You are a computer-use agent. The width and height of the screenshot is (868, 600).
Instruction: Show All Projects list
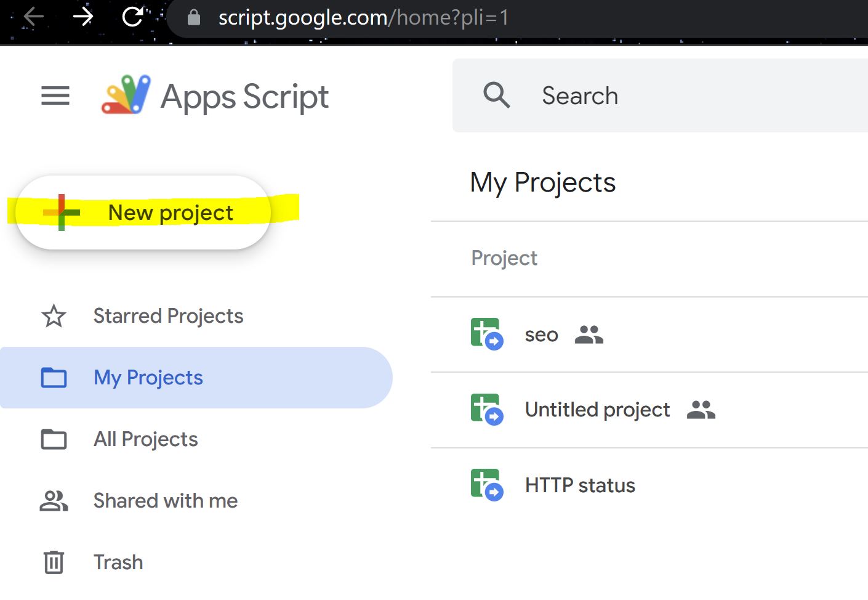point(145,439)
